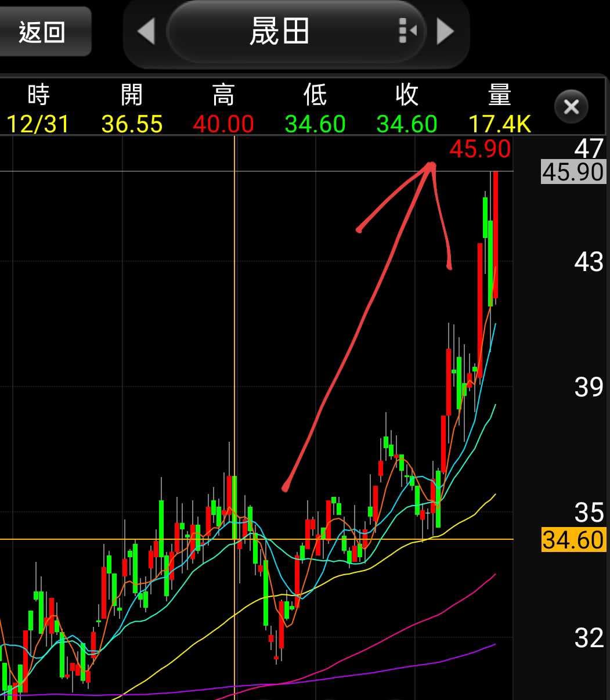
Task: Select high price 40.00
Action: click(x=223, y=124)
